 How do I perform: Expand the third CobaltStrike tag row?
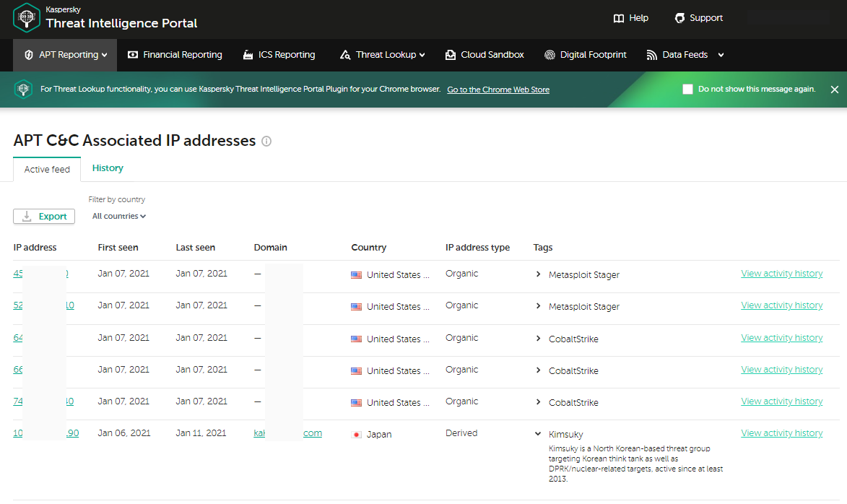[538, 402]
